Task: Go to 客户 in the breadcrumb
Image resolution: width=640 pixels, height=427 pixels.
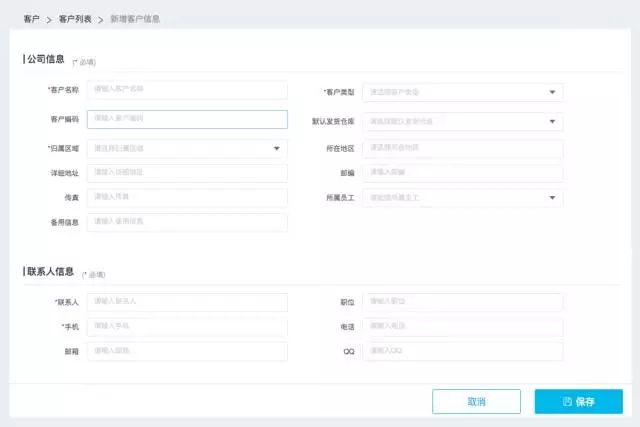Action: coord(31,19)
